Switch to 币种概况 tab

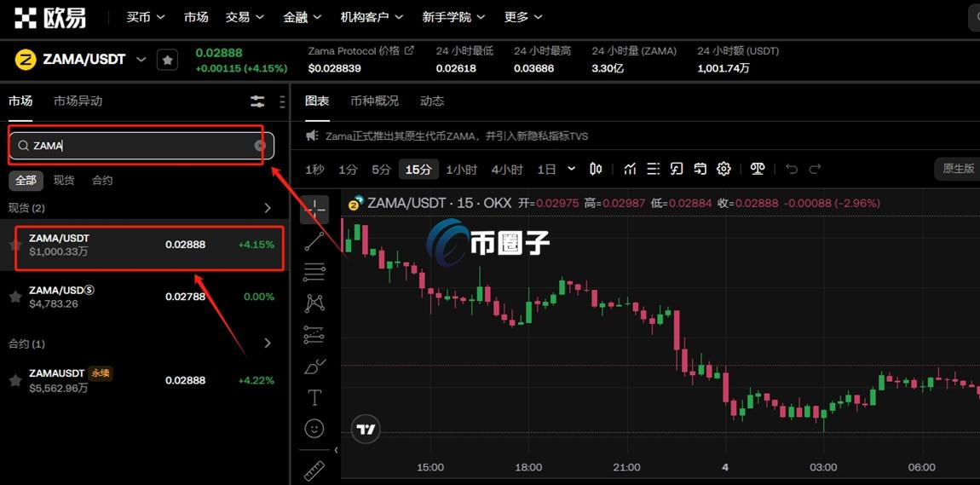(374, 101)
